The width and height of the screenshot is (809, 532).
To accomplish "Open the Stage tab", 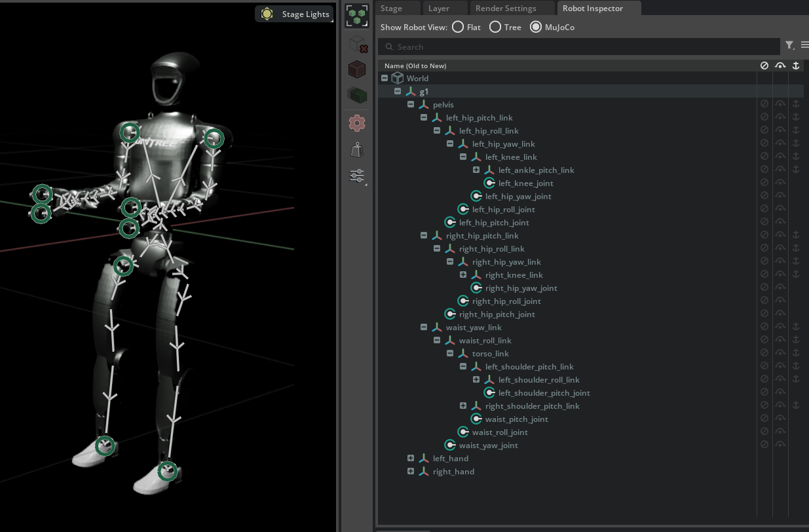I will [391, 9].
